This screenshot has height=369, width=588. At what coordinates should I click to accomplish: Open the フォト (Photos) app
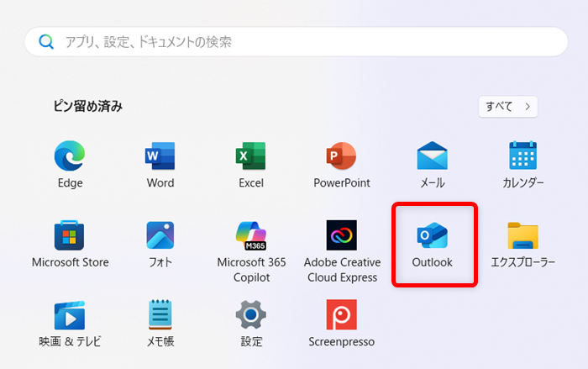160,236
